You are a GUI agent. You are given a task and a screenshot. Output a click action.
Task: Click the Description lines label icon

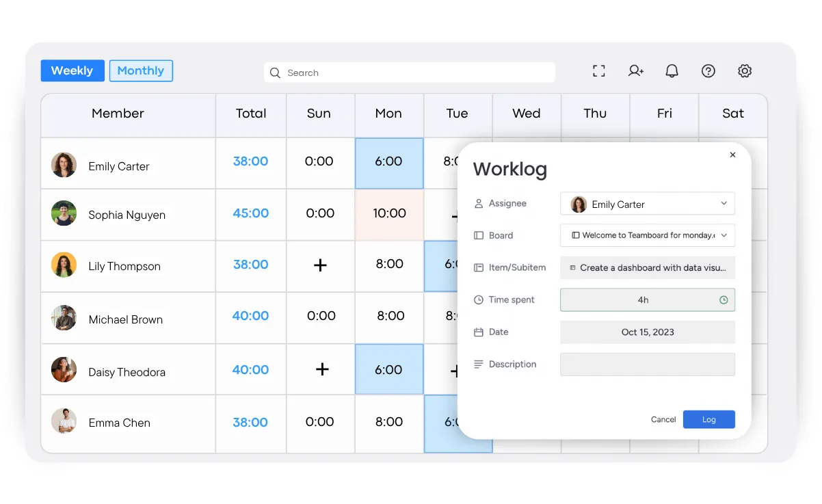pyautogui.click(x=479, y=364)
